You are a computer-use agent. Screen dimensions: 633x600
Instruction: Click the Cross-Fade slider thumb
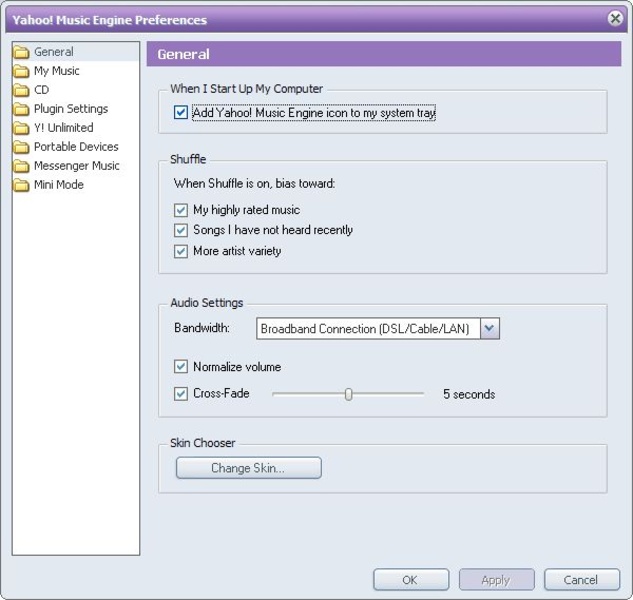pyautogui.click(x=348, y=394)
